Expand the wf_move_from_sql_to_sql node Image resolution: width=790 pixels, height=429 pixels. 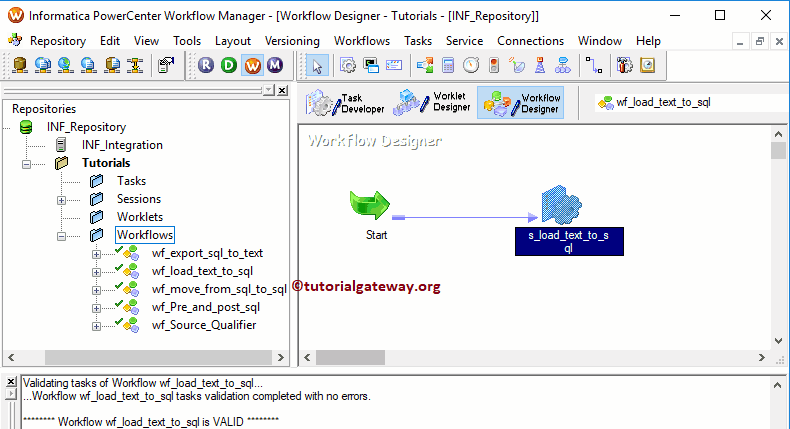pos(96,290)
